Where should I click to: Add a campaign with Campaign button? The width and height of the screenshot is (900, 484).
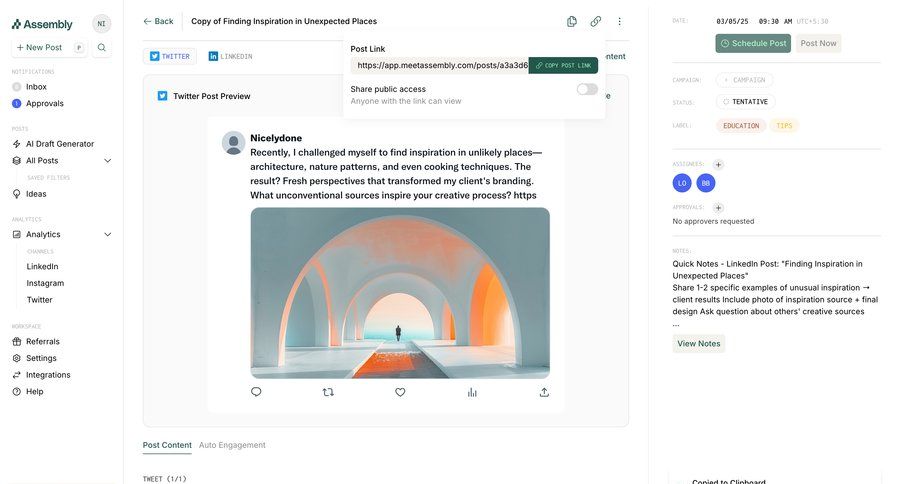point(744,80)
